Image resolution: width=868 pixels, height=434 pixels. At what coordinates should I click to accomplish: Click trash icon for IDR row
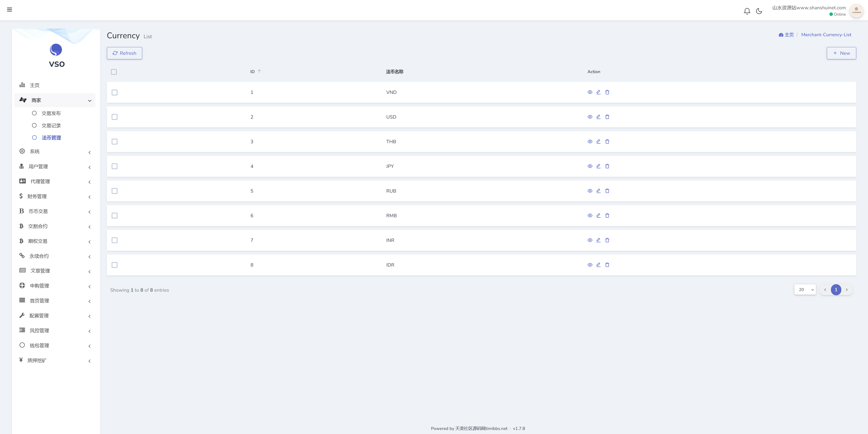click(x=607, y=265)
